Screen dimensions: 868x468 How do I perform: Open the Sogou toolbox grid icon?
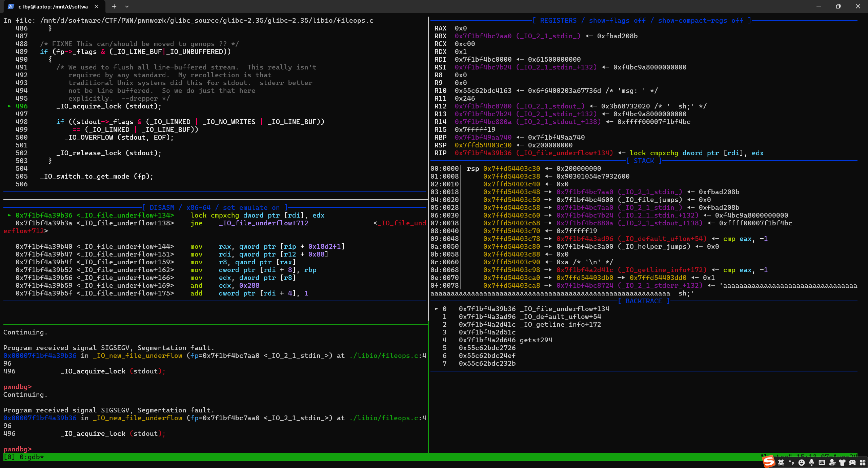click(863, 463)
